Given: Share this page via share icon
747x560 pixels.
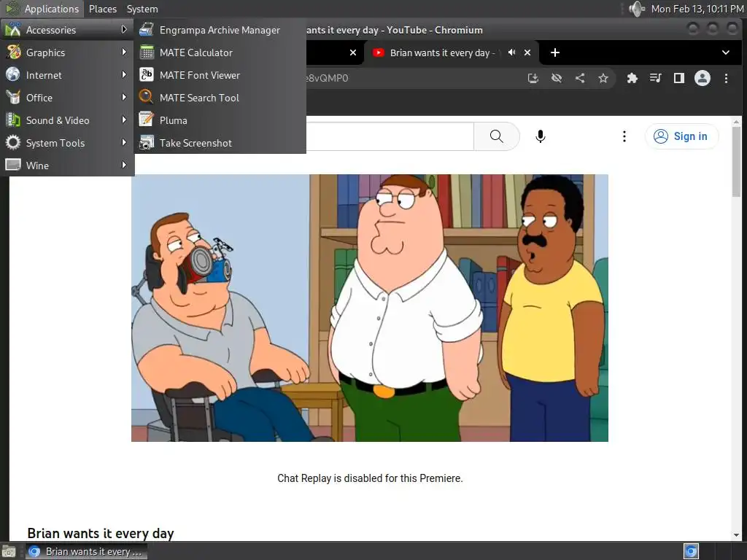Looking at the screenshot, I should pos(580,78).
